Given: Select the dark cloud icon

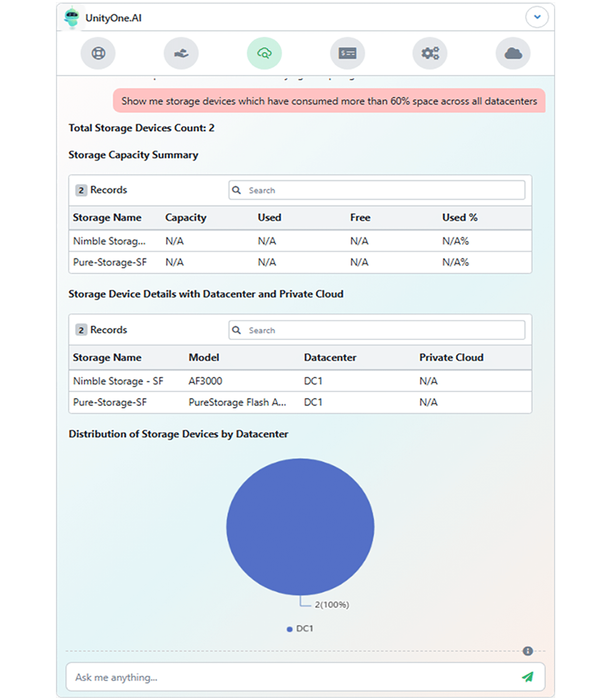Looking at the screenshot, I should (x=513, y=53).
